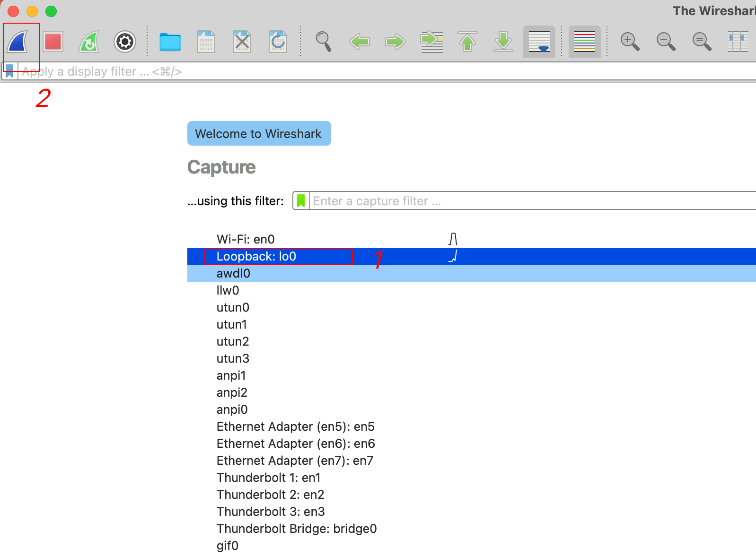Image resolution: width=756 pixels, height=557 pixels.
Task: Find a packet with the magnifier icon
Action: click(x=324, y=42)
